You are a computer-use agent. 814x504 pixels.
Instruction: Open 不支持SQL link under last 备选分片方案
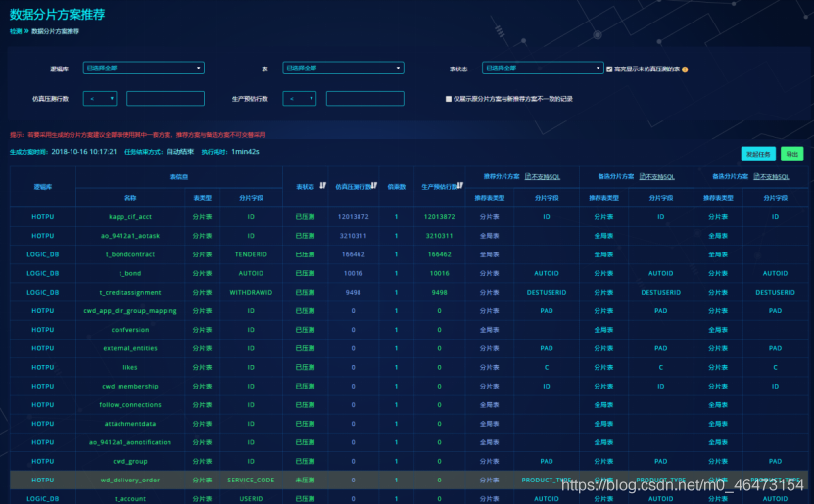pyautogui.click(x=771, y=177)
